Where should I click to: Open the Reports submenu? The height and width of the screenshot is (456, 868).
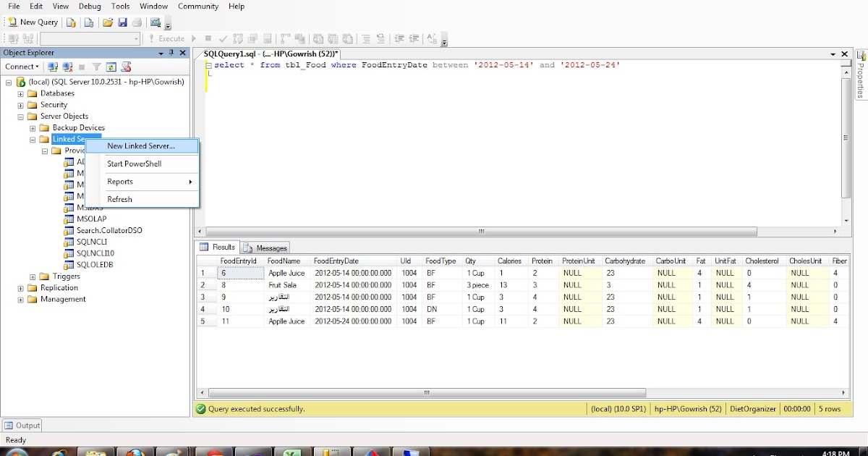(x=142, y=182)
